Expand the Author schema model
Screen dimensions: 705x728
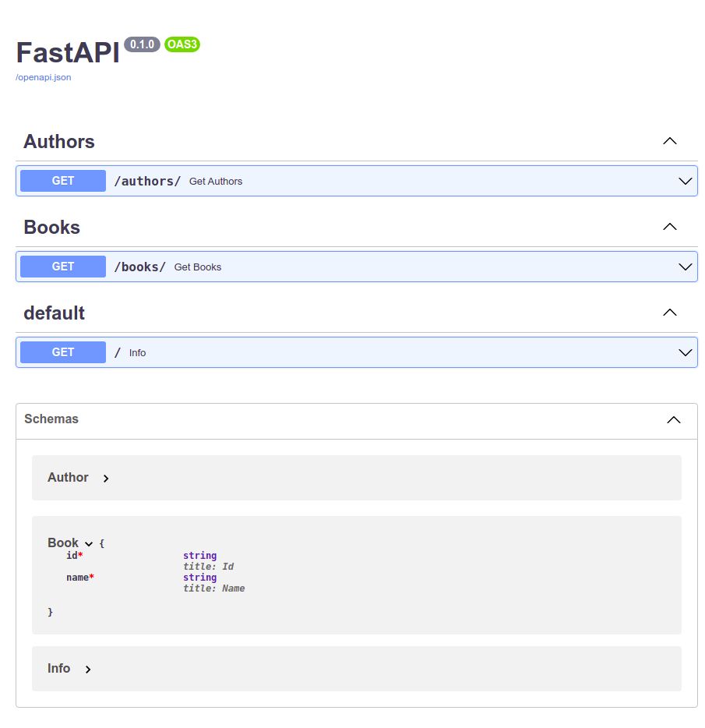pos(106,478)
